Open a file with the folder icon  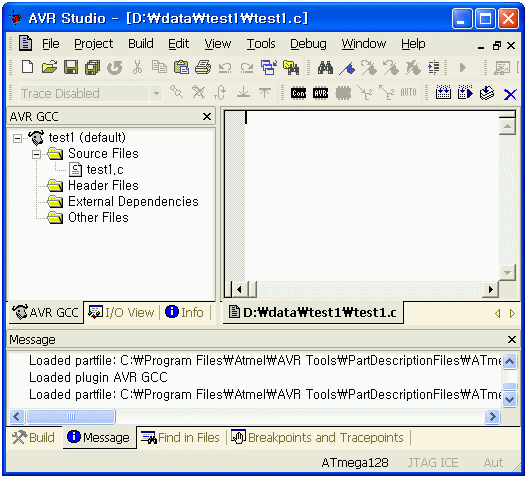click(x=49, y=67)
